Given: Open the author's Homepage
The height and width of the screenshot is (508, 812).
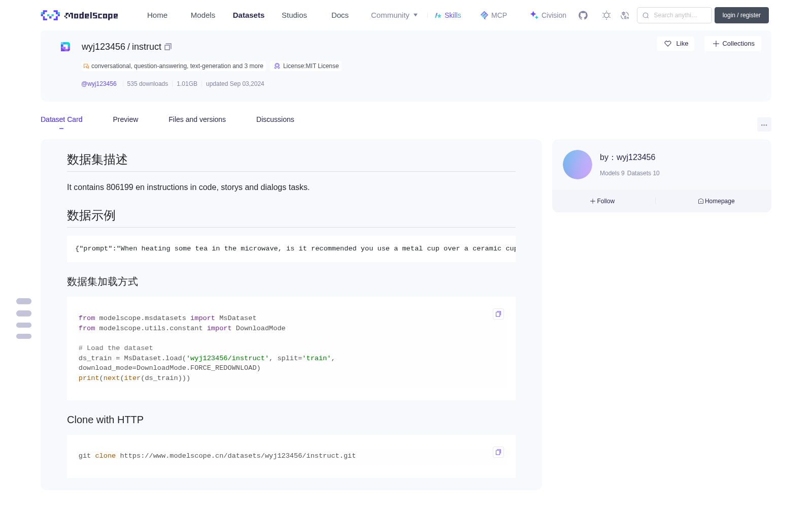Looking at the screenshot, I should (716, 201).
